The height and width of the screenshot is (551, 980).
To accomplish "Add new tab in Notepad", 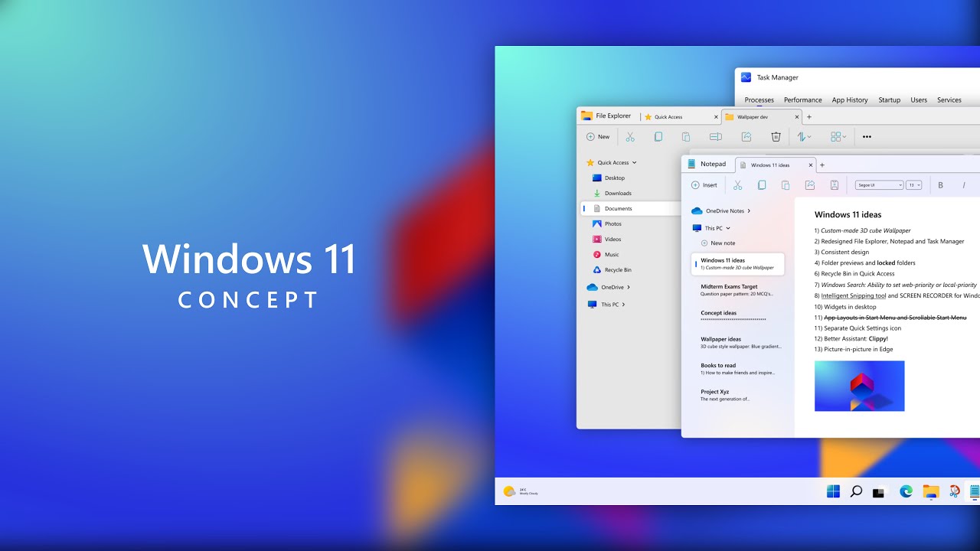I will click(822, 165).
